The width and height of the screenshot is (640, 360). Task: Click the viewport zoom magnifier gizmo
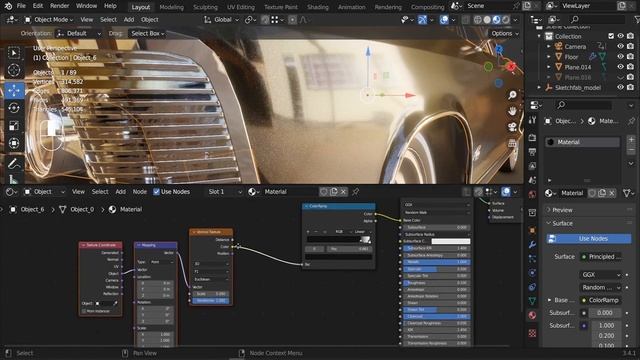pos(512,95)
